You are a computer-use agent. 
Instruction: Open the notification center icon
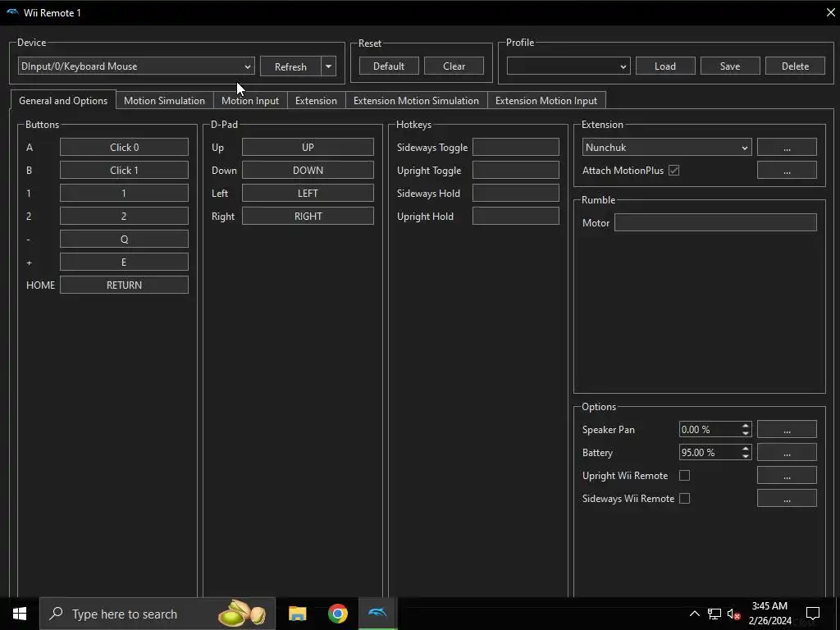click(x=813, y=614)
